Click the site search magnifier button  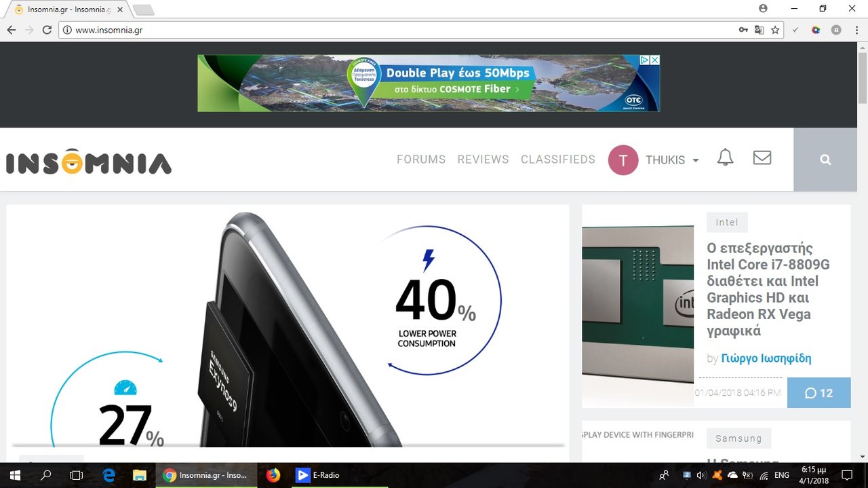(x=825, y=159)
